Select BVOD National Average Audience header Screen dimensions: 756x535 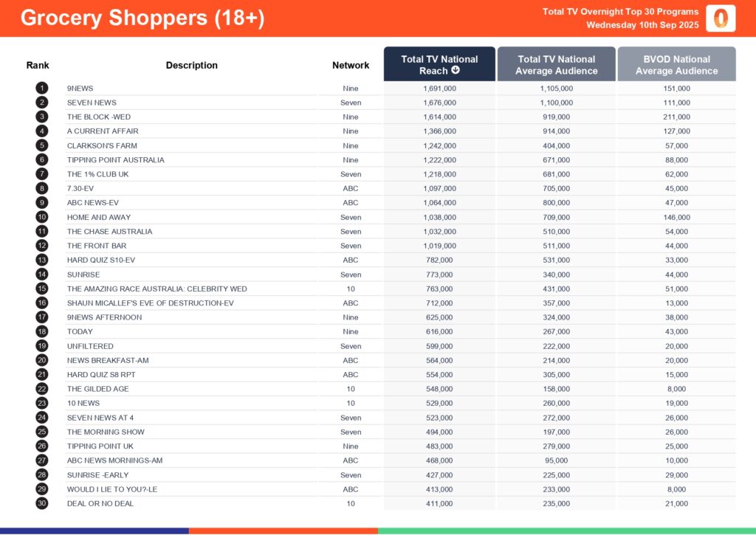pos(676,65)
